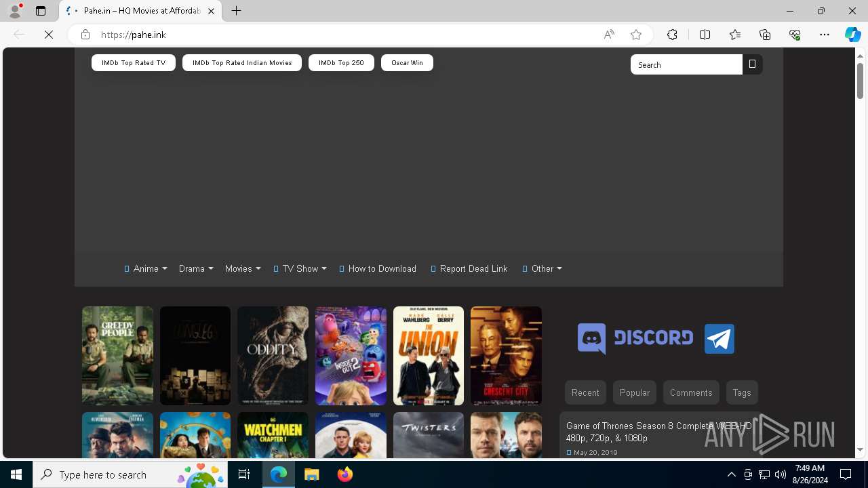Viewport: 868px width, 488px height.
Task: Open the Watchmen Chapter I poster
Action: (x=273, y=435)
